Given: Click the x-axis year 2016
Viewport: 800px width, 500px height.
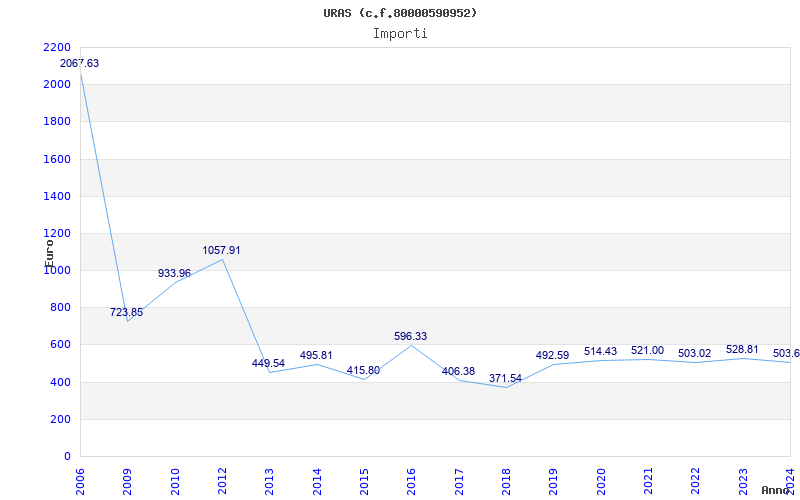Looking at the screenshot, I should 412,482.
